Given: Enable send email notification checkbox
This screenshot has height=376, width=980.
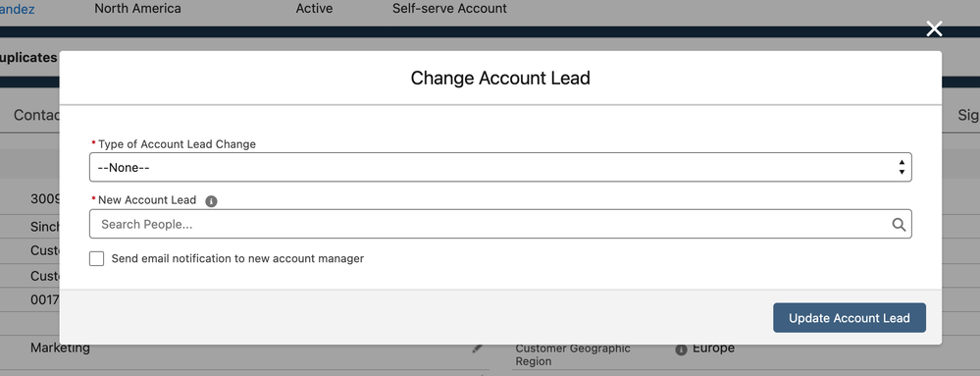Looking at the screenshot, I should (x=96, y=258).
